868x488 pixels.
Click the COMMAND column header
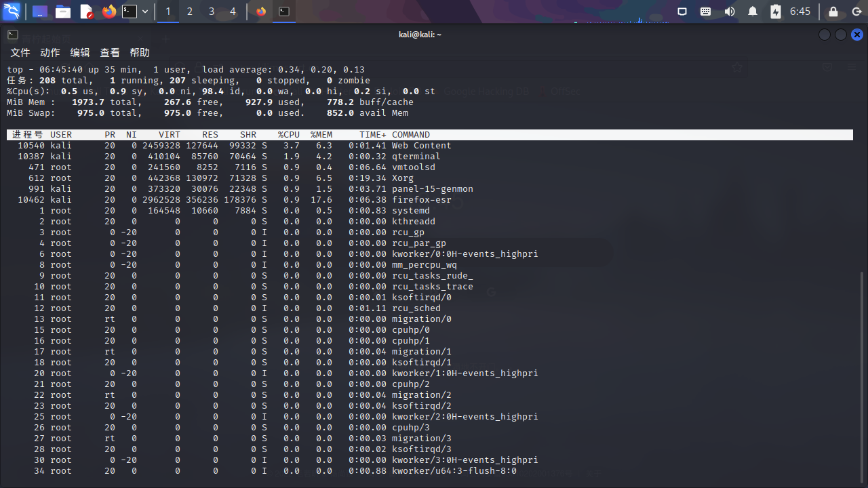411,135
